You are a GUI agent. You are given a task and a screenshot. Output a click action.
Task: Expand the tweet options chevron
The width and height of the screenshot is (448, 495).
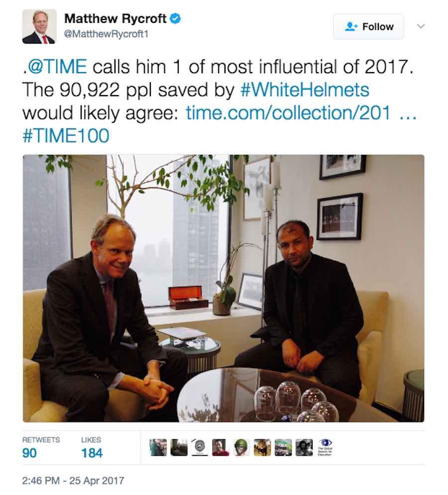(x=421, y=26)
